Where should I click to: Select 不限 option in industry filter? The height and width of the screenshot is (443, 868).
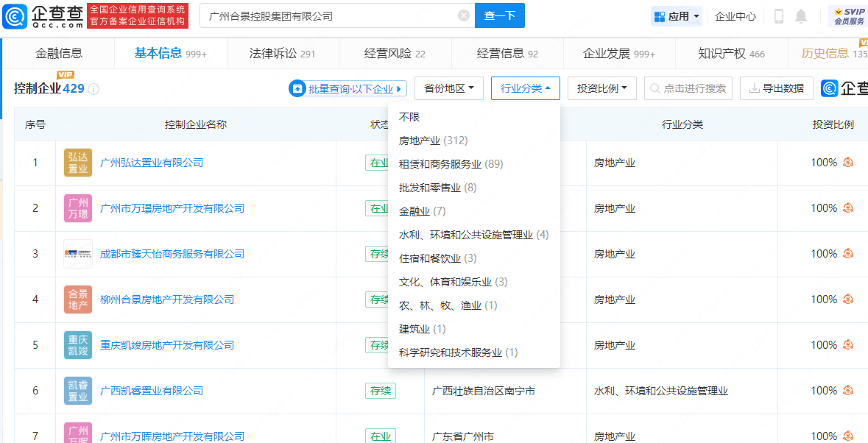[409, 117]
